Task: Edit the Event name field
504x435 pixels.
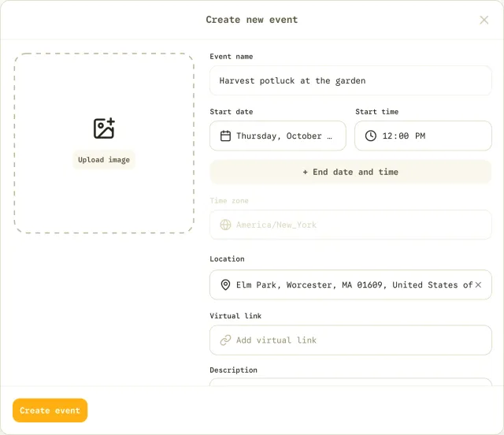Action: 350,80
